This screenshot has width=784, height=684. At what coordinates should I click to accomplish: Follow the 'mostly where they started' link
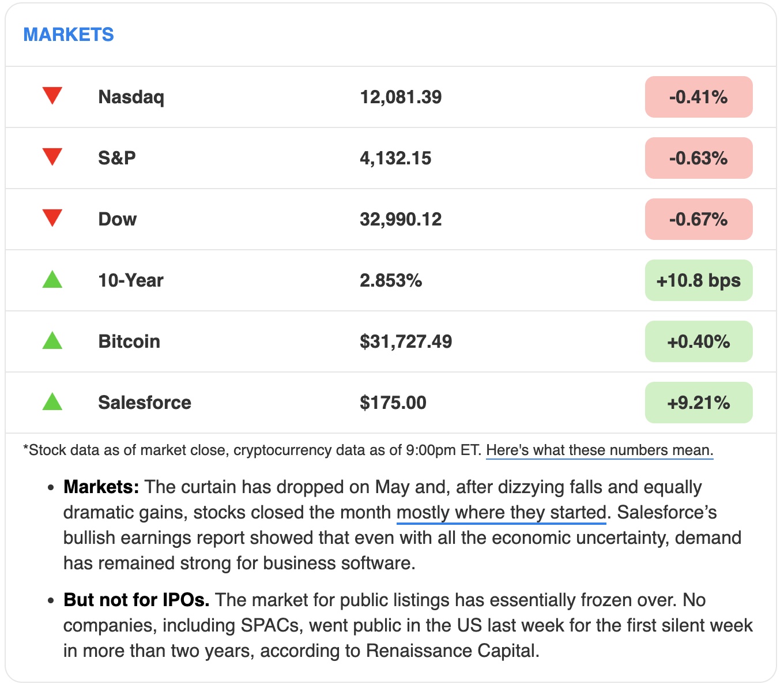[502, 512]
